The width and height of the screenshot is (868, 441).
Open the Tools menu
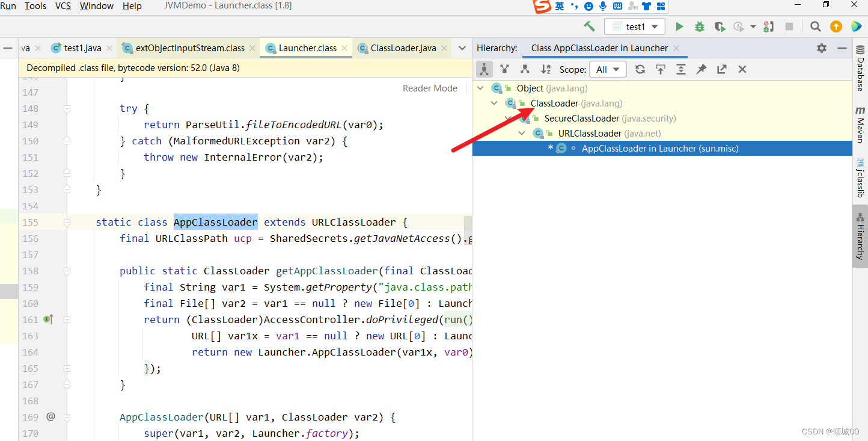35,6
